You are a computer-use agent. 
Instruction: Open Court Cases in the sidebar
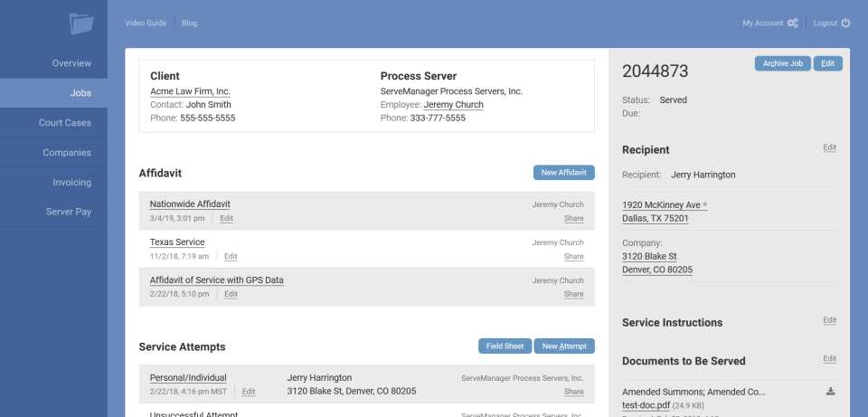point(53,123)
